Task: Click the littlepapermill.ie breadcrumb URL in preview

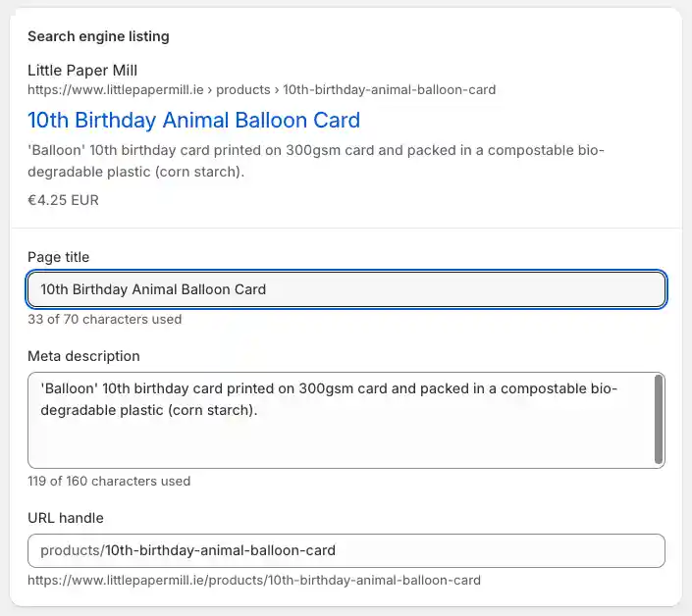Action: (118, 89)
